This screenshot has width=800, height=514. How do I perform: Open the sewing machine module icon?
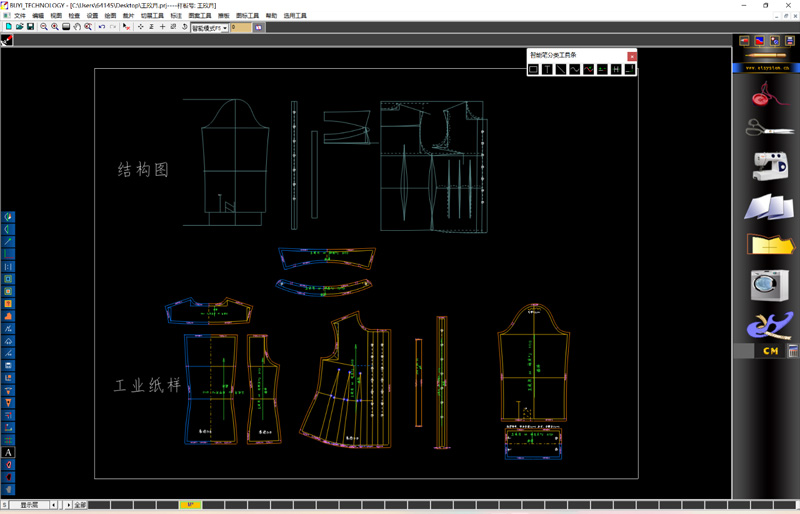pos(768,165)
